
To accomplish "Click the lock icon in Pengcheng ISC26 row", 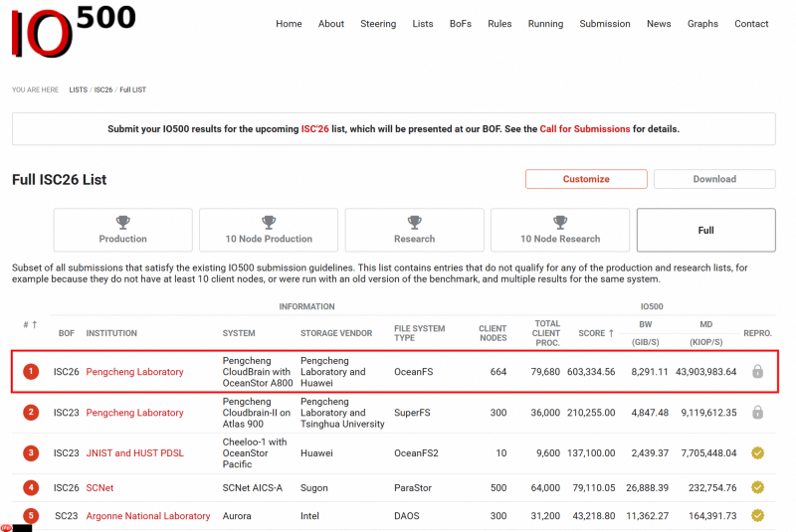I will [x=757, y=372].
